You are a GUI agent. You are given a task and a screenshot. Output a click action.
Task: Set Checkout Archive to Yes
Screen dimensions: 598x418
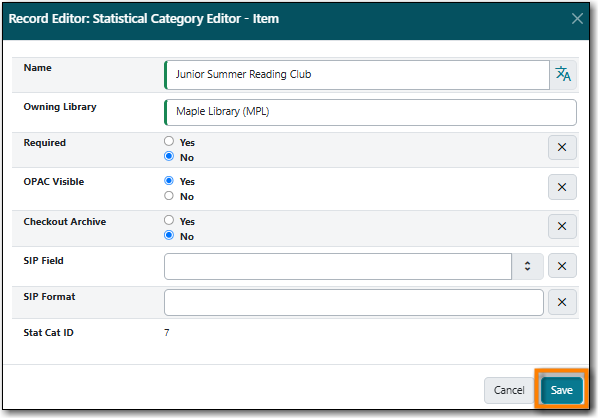click(x=169, y=220)
